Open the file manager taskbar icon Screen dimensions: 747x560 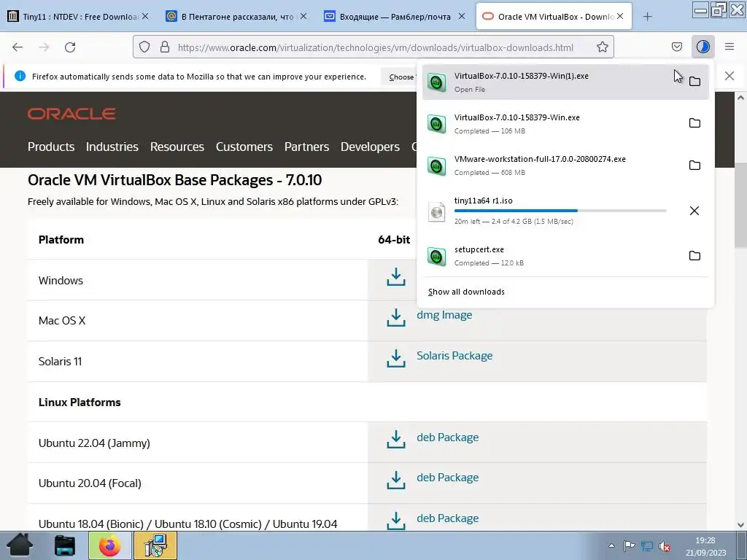click(64, 545)
